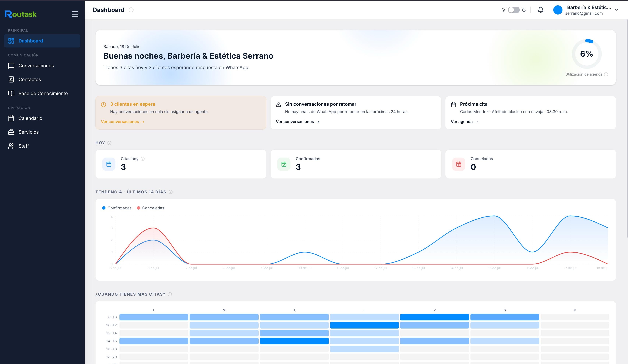Click Ver conversaciones link under Sin conversaciones
Viewport: 628px width, 364px height.
298,122
